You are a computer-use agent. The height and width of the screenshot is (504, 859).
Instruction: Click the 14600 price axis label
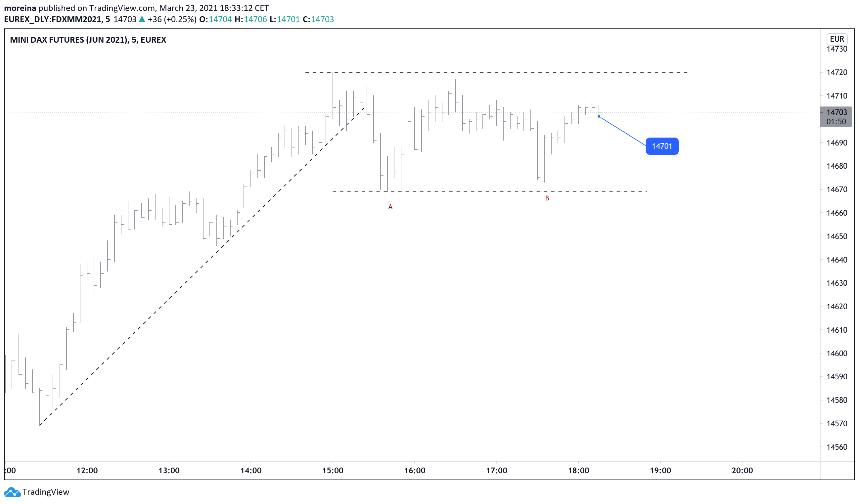[837, 354]
